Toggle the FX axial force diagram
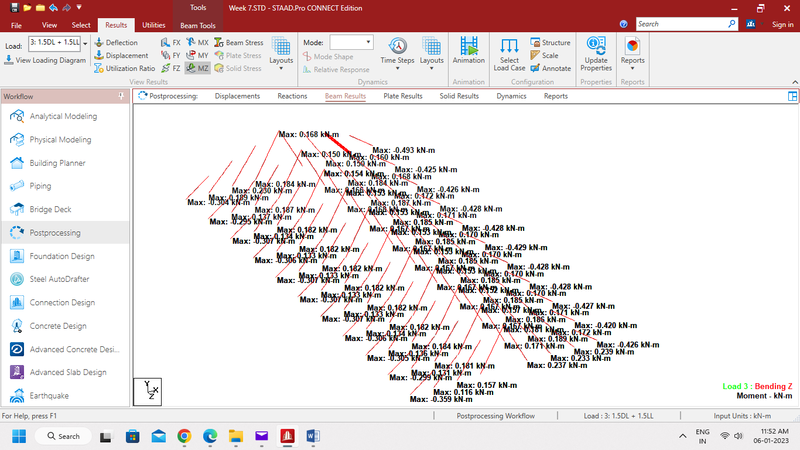The width and height of the screenshot is (800, 450). click(170, 43)
